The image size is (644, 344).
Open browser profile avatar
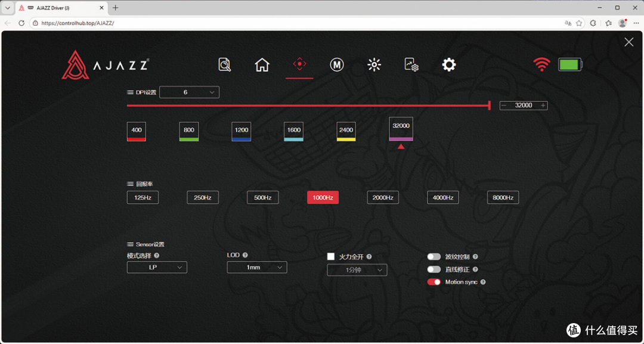point(623,23)
